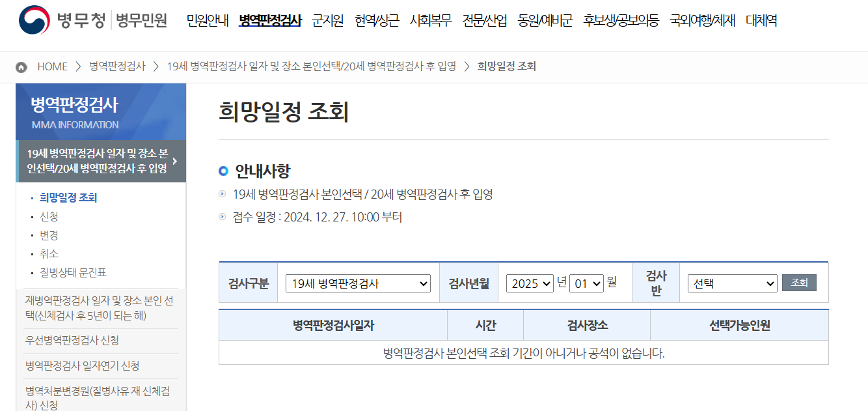This screenshot has width=868, height=411.
Task: Select 취소 in the sidebar
Action: (49, 253)
